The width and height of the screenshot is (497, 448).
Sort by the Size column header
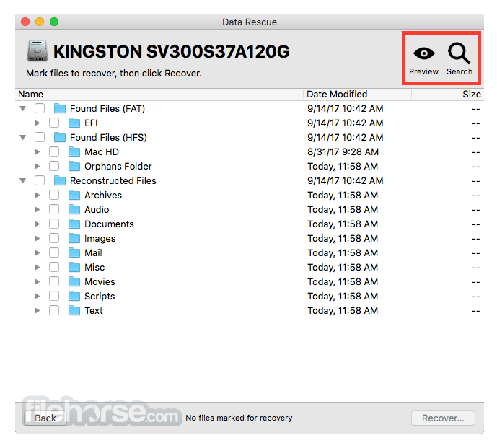coord(447,95)
